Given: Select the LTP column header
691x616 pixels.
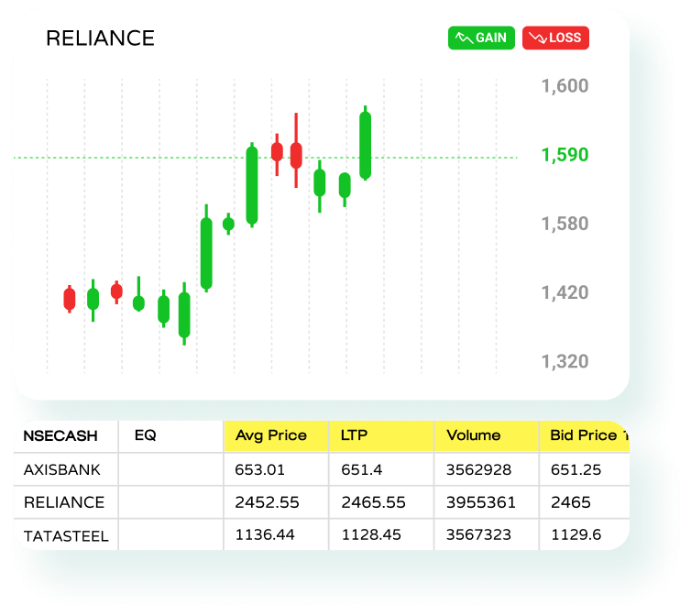Looking at the screenshot, I should (380, 435).
